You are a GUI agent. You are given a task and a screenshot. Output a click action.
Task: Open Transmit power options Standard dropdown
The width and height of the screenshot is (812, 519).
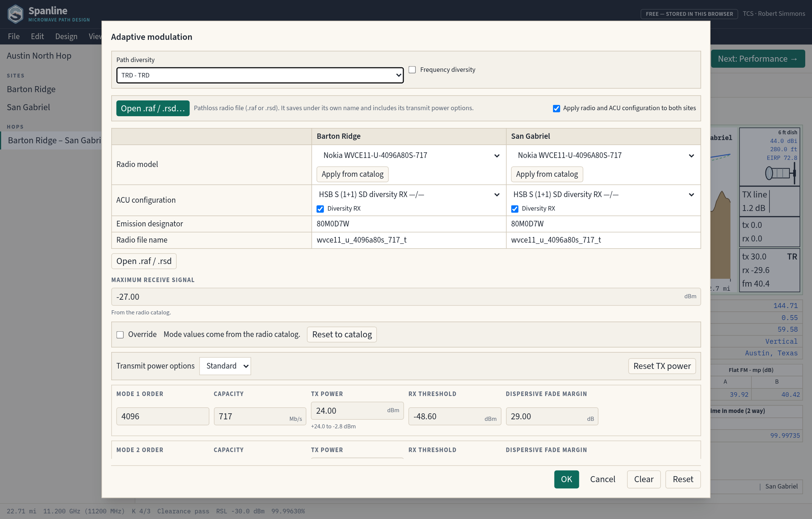(225, 366)
